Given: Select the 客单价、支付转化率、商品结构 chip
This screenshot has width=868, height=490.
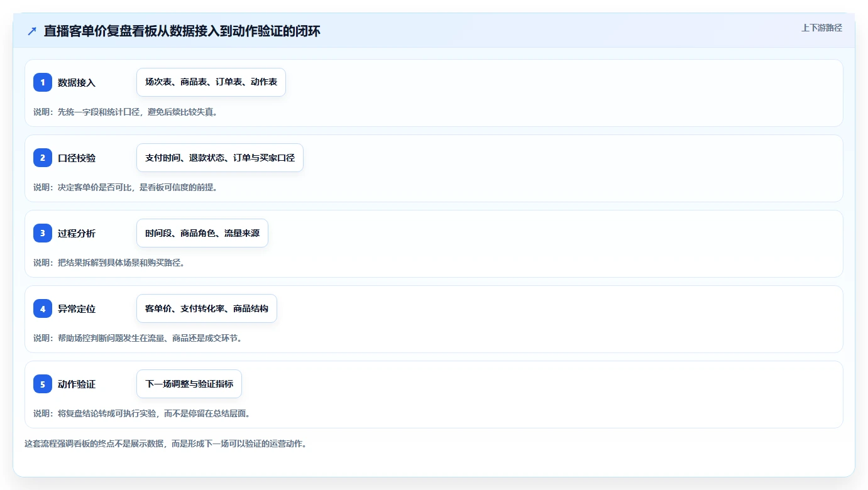Looking at the screenshot, I should [x=207, y=308].
